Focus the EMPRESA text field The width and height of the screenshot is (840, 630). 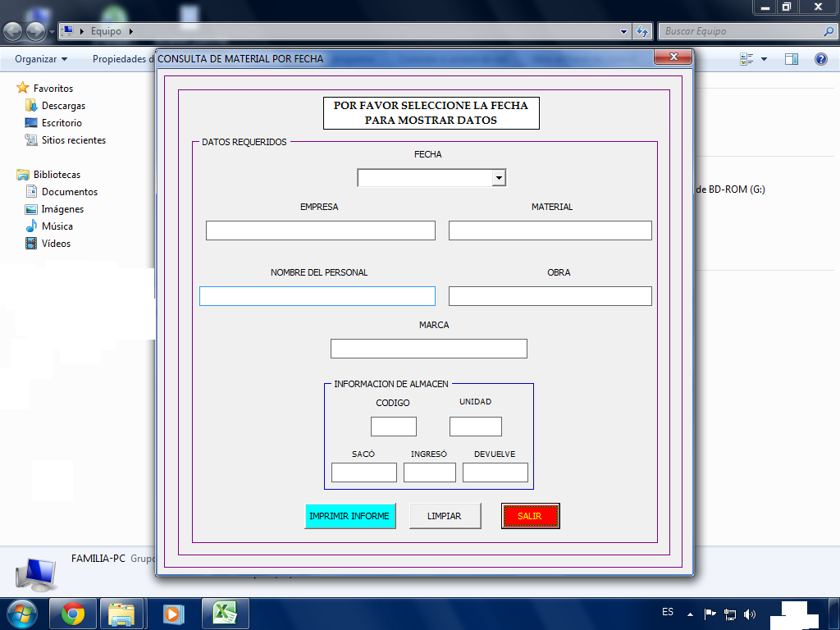pos(320,231)
